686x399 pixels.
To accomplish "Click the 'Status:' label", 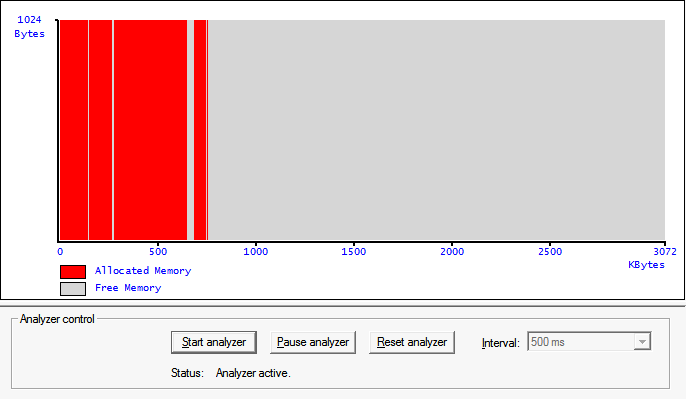I will [x=187, y=373].
